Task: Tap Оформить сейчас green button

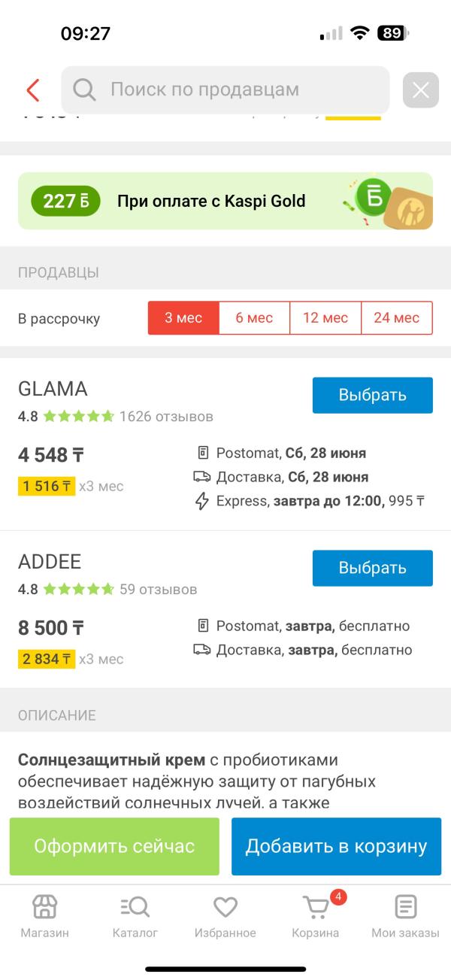Action: [x=114, y=847]
